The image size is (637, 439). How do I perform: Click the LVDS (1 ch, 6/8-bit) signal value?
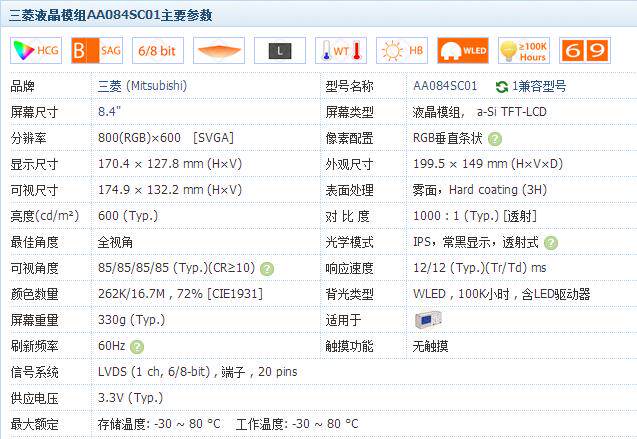tap(197, 372)
